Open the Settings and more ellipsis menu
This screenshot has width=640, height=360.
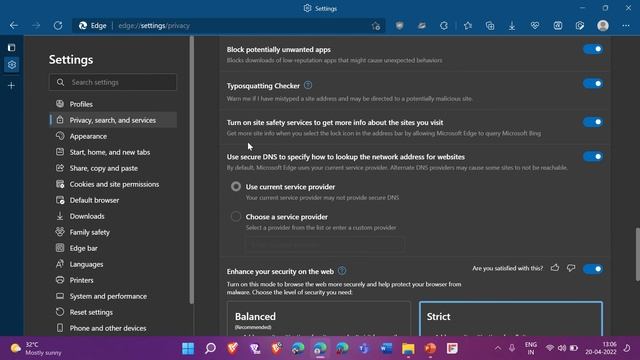(626, 26)
